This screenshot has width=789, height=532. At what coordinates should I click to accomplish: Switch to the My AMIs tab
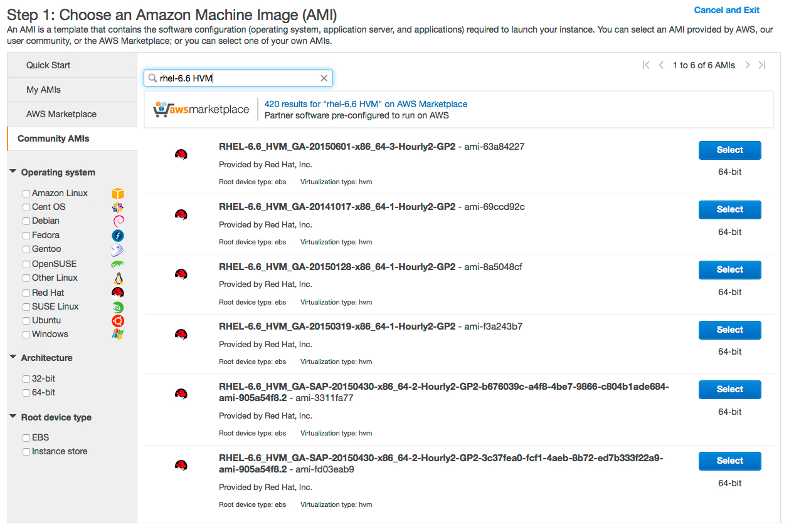point(43,90)
